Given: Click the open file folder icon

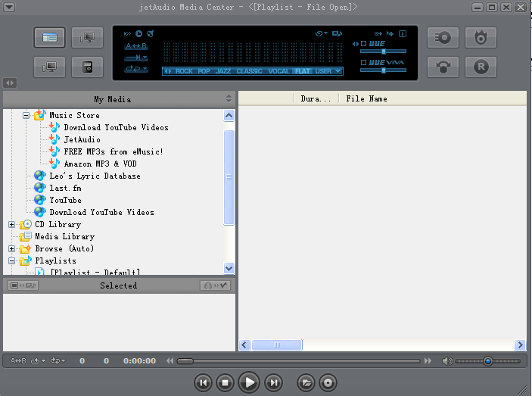Looking at the screenshot, I should click(x=306, y=383).
